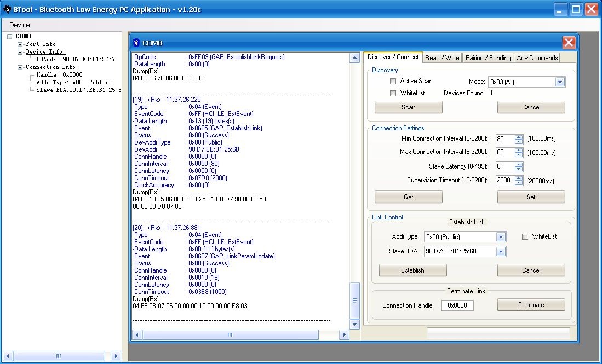Screen dimensions: 602x364
Task: Click the GAP_LinkParamUpdate event line in log
Action: click(204, 256)
